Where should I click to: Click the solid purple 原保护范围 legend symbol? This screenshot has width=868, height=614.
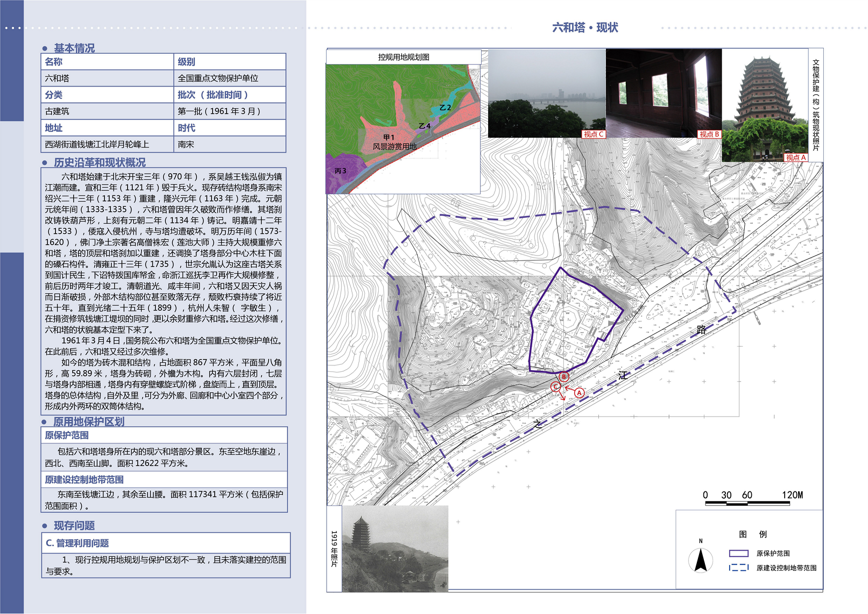click(738, 553)
